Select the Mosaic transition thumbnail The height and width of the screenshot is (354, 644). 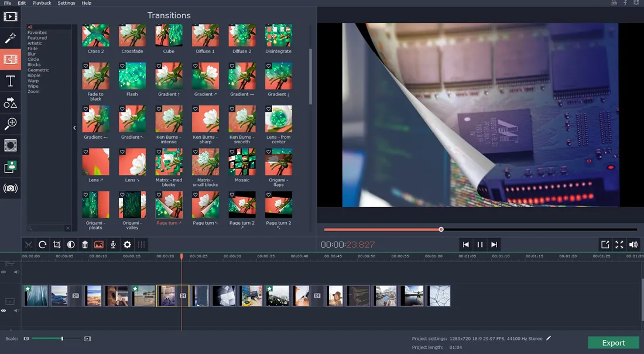click(242, 162)
